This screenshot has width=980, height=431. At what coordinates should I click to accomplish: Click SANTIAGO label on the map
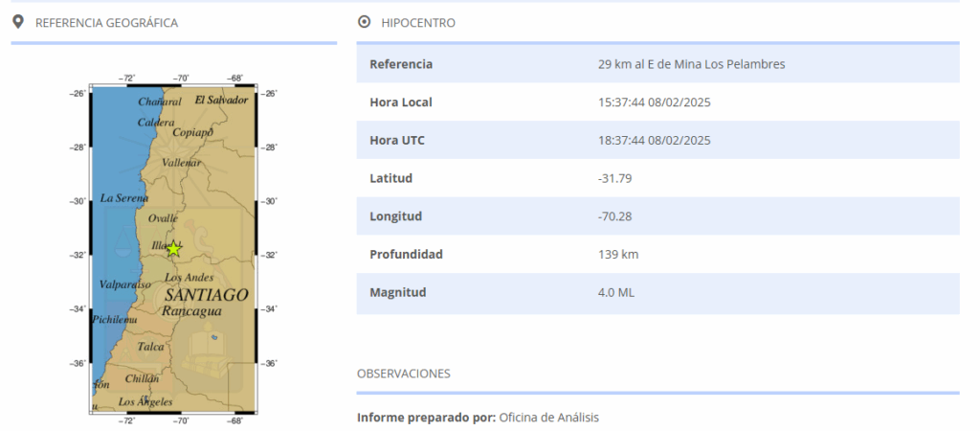[x=205, y=295]
